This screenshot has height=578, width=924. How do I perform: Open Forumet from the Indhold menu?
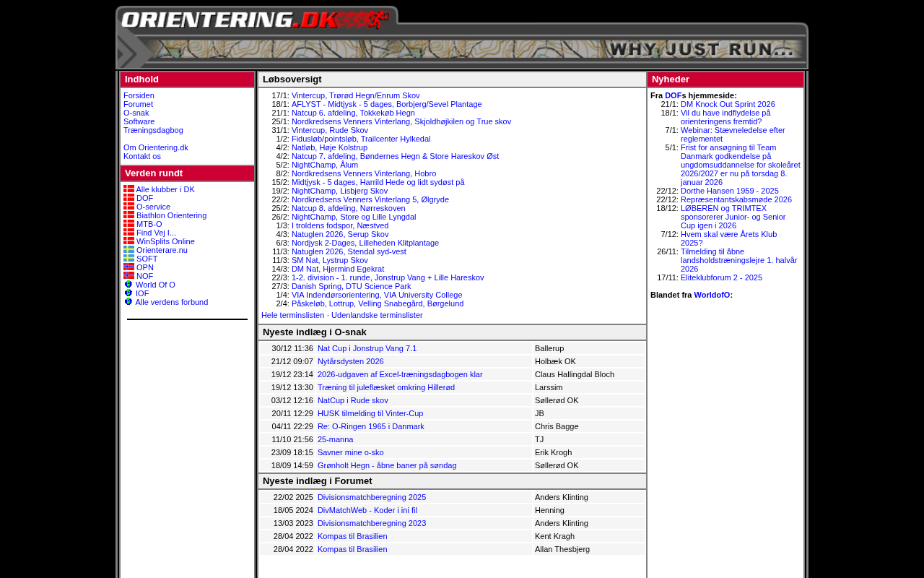[x=138, y=104]
